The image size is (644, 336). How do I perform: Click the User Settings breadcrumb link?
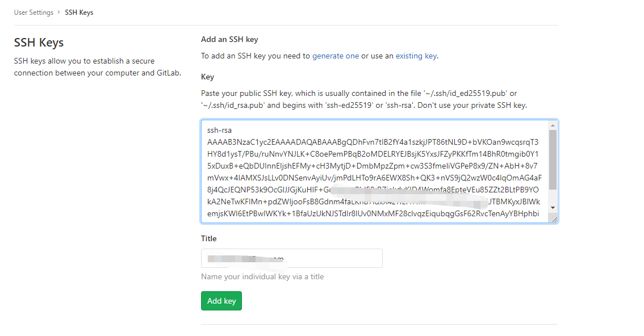34,12
